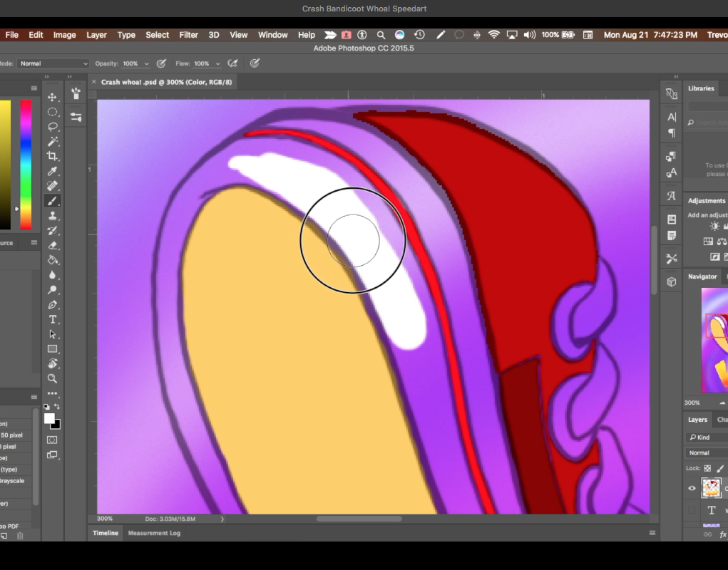Add a Brightness/Contrast adjustment
This screenshot has height=570, width=728.
tap(714, 227)
